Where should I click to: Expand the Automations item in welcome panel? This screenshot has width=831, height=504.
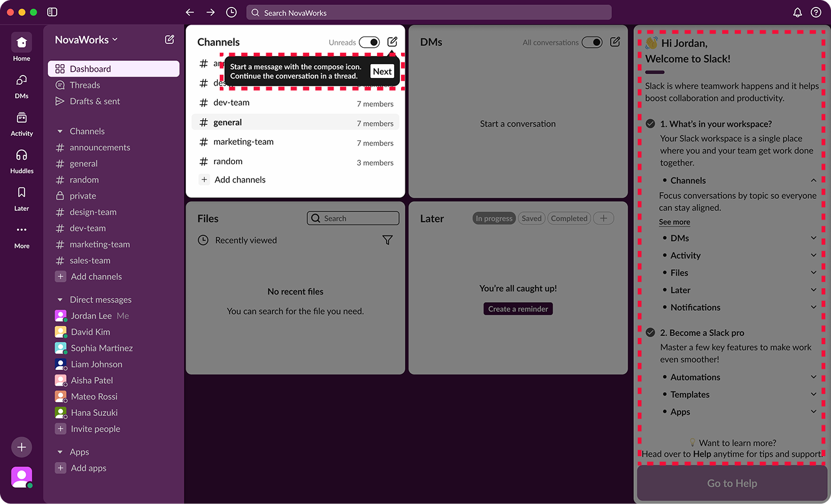[x=813, y=377]
